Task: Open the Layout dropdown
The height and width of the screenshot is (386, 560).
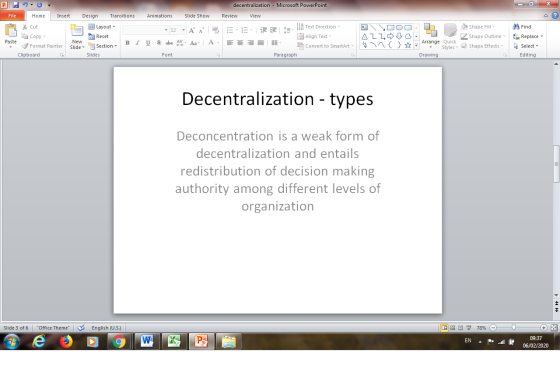Action: (102, 27)
